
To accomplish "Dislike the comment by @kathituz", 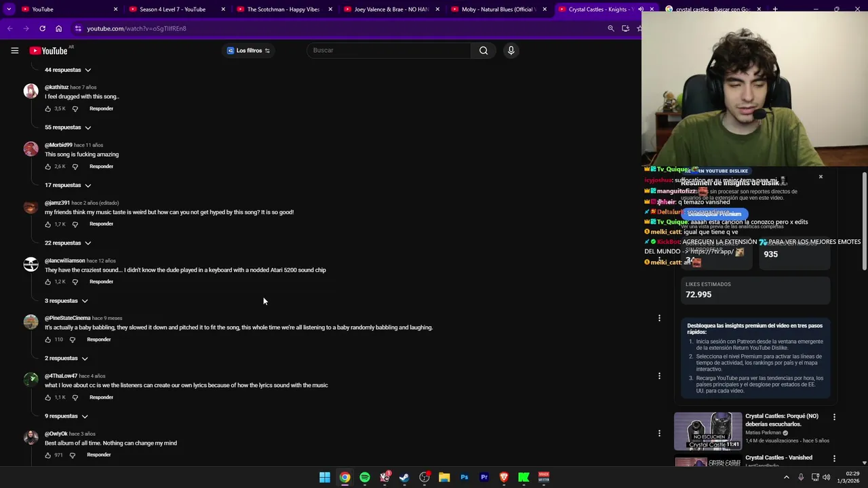I will tap(75, 108).
